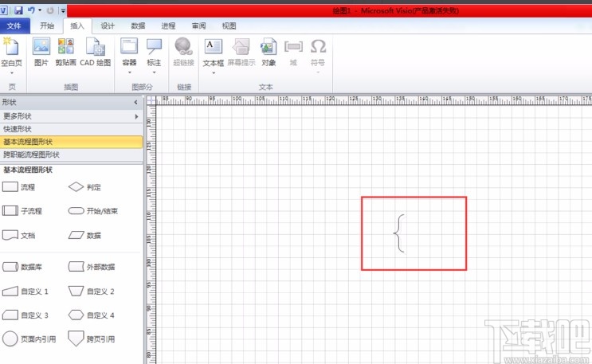Expand the 容器 dropdown arrow
Image resolution: width=592 pixels, height=364 pixels.
[130, 72]
